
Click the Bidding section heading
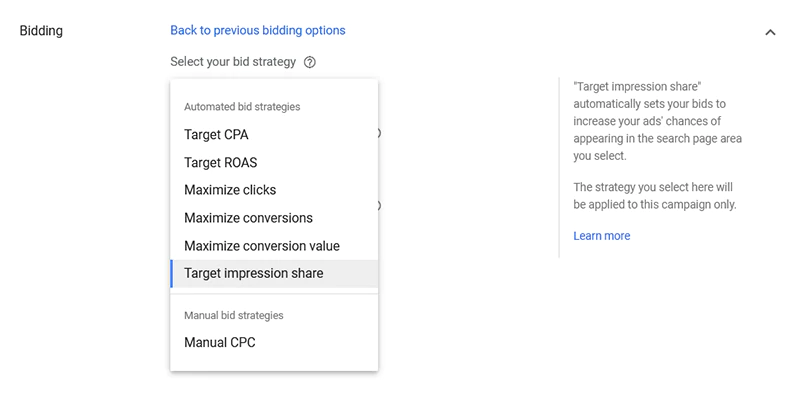click(41, 31)
